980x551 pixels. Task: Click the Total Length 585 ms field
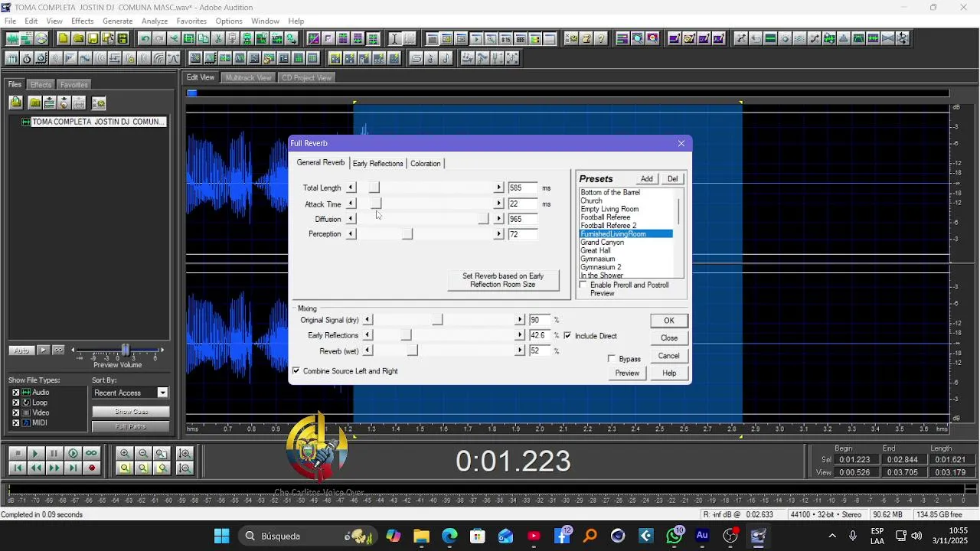(x=523, y=187)
